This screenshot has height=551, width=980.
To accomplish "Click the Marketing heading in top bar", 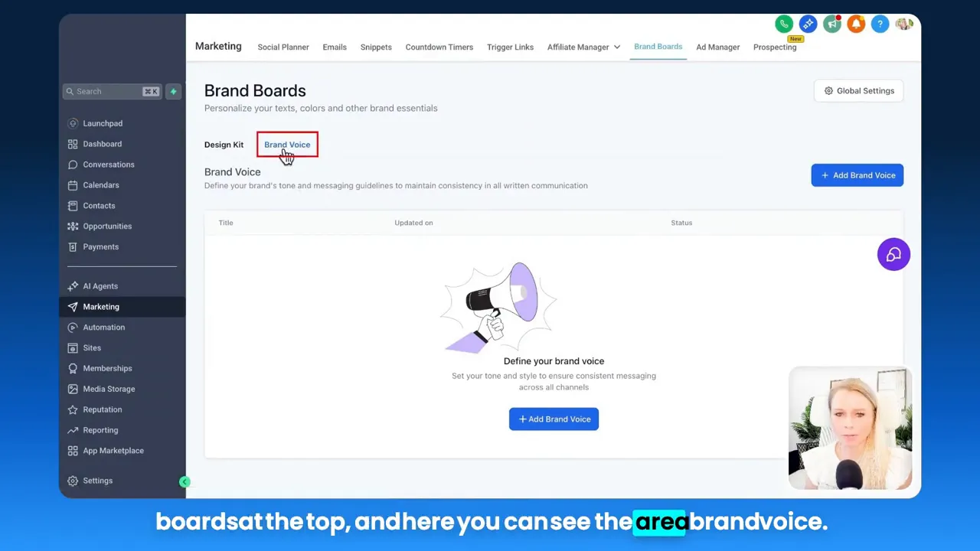I will click(x=218, y=46).
